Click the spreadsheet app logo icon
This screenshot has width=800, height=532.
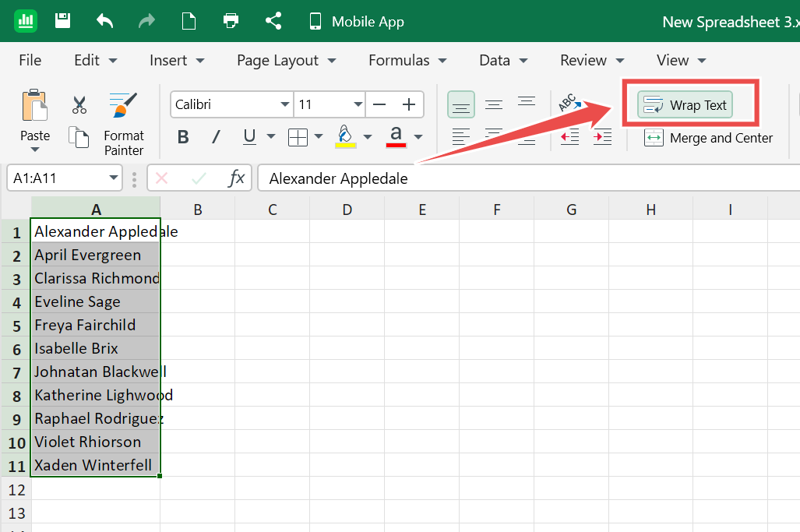pyautogui.click(x=26, y=21)
